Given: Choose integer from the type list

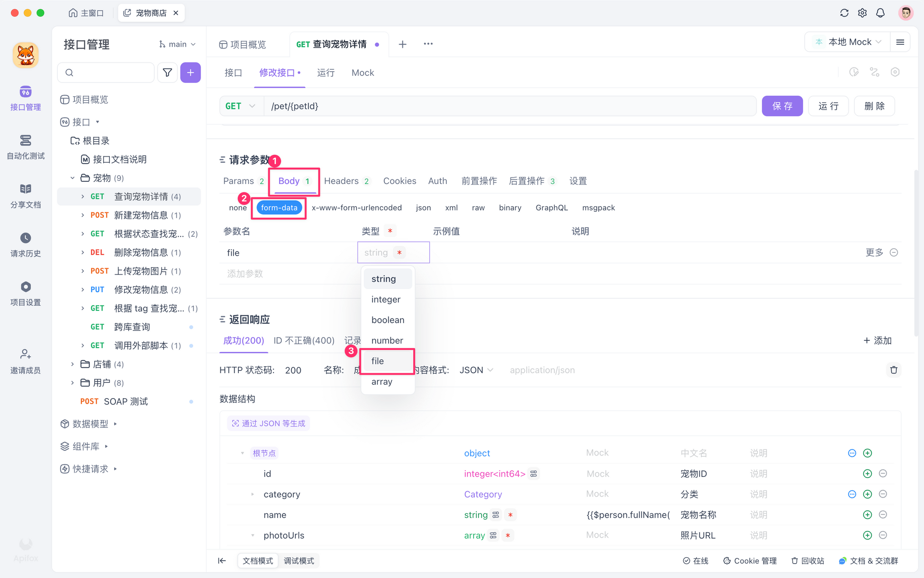Looking at the screenshot, I should 388,299.
